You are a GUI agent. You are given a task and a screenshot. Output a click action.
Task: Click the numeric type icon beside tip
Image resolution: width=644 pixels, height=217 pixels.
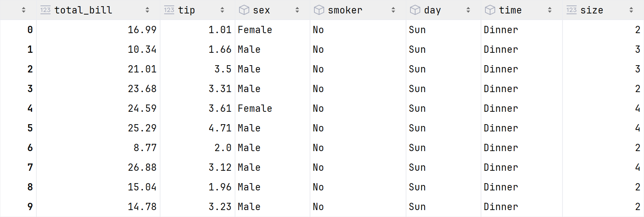click(x=169, y=10)
